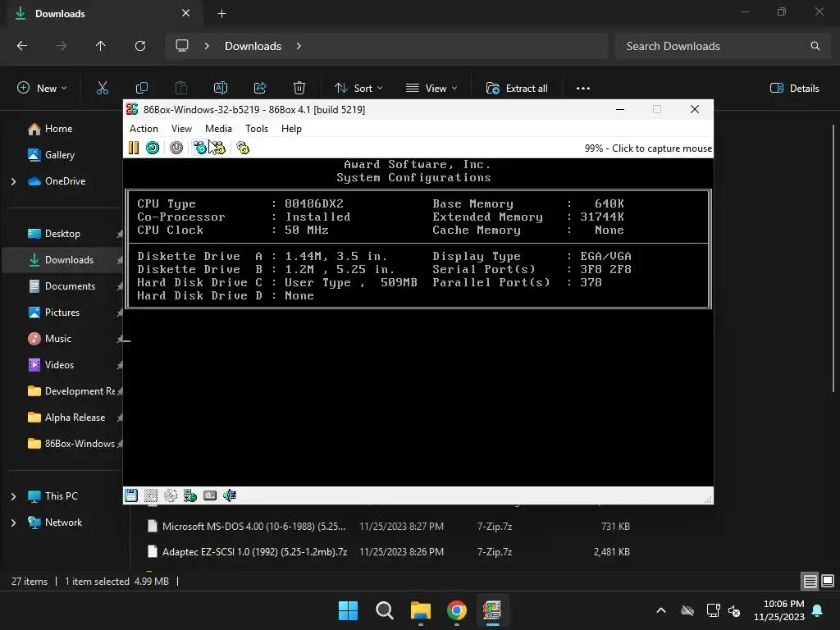Open Alpha Release folder in sidebar
The height and width of the screenshot is (630, 840).
tap(75, 418)
